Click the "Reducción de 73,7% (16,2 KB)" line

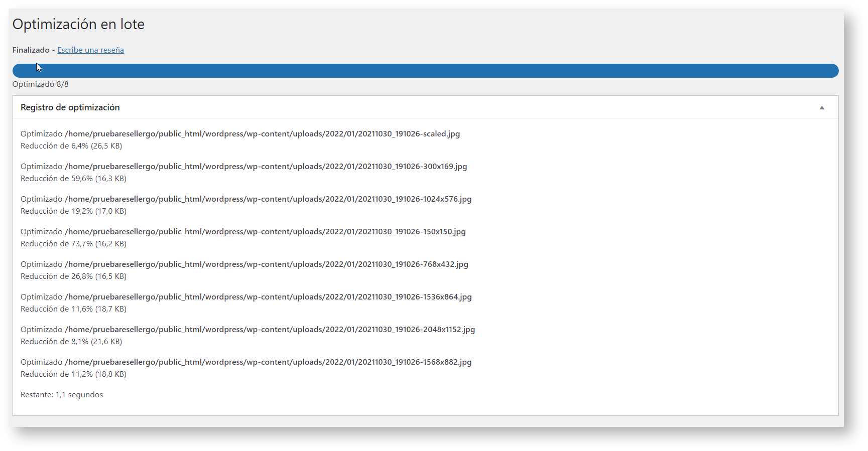(73, 244)
